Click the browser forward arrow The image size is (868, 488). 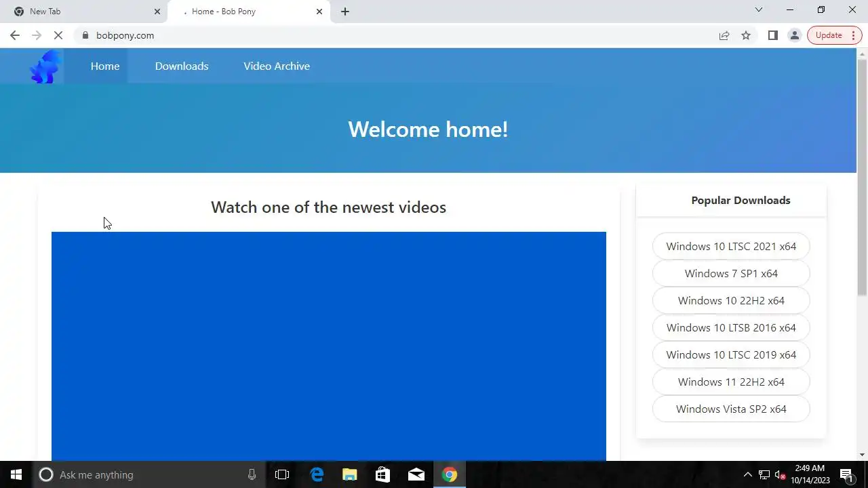pyautogui.click(x=37, y=35)
